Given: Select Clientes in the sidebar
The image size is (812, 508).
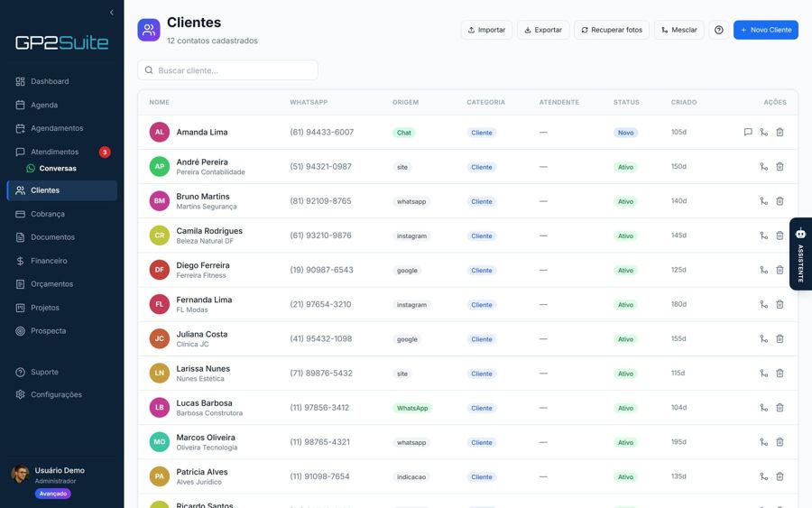Looking at the screenshot, I should coord(61,190).
